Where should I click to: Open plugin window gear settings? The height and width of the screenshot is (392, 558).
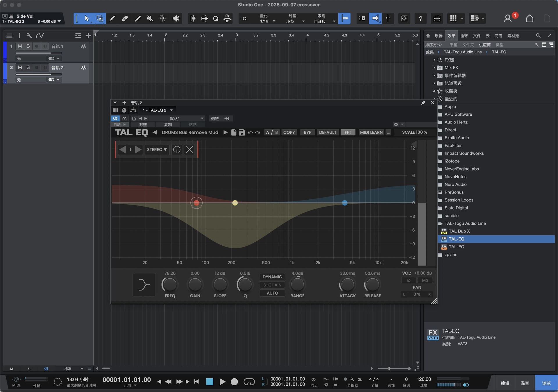click(396, 124)
